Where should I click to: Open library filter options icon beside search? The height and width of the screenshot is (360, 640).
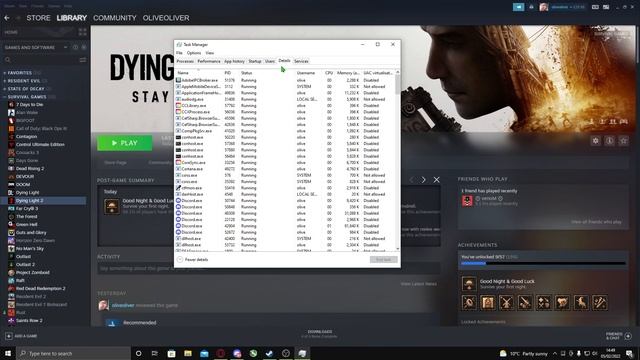tap(83, 60)
